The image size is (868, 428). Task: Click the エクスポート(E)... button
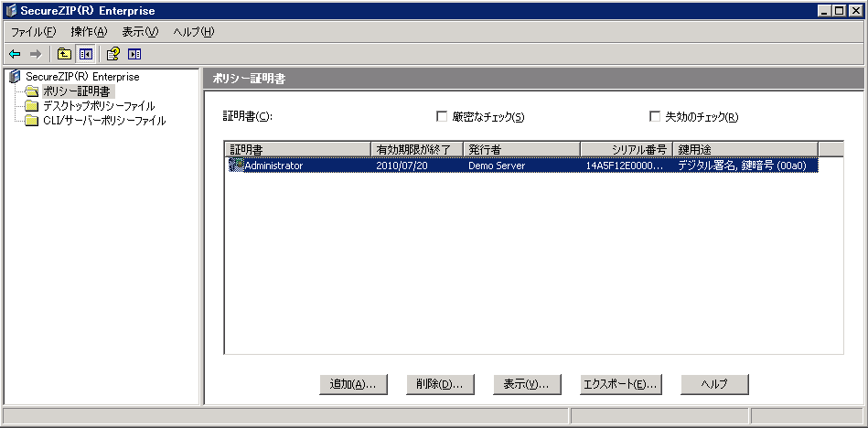(x=620, y=384)
